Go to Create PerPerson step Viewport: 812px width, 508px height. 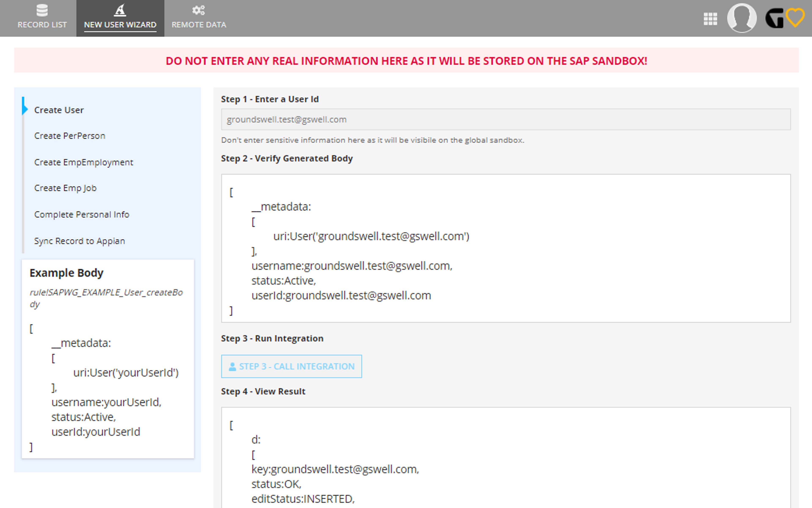coord(70,136)
